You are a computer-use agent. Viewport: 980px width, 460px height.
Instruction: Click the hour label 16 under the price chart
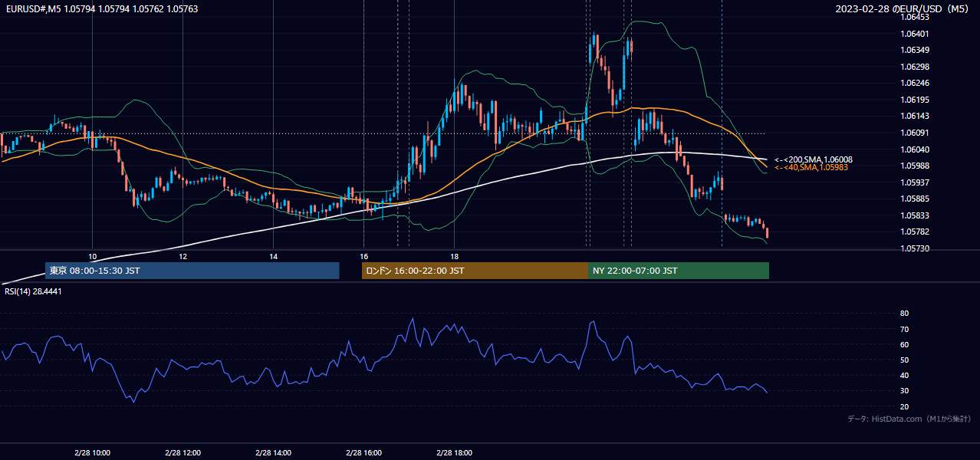point(363,256)
